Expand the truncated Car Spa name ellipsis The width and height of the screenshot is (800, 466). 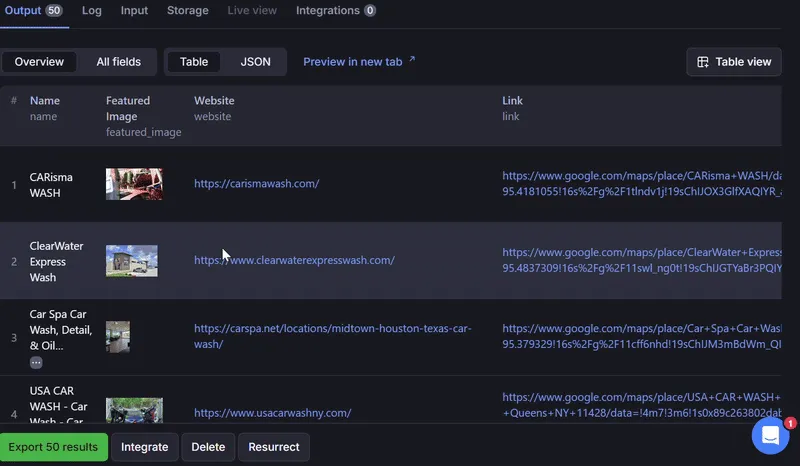coord(36,362)
